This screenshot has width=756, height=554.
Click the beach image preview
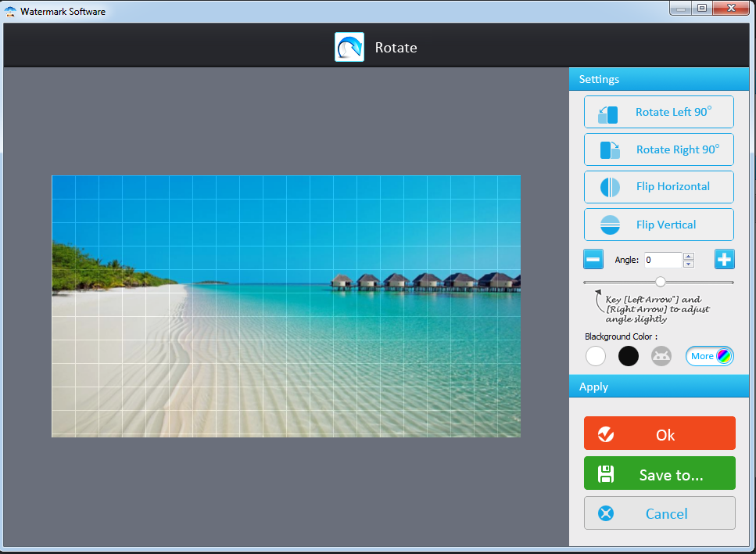point(285,306)
